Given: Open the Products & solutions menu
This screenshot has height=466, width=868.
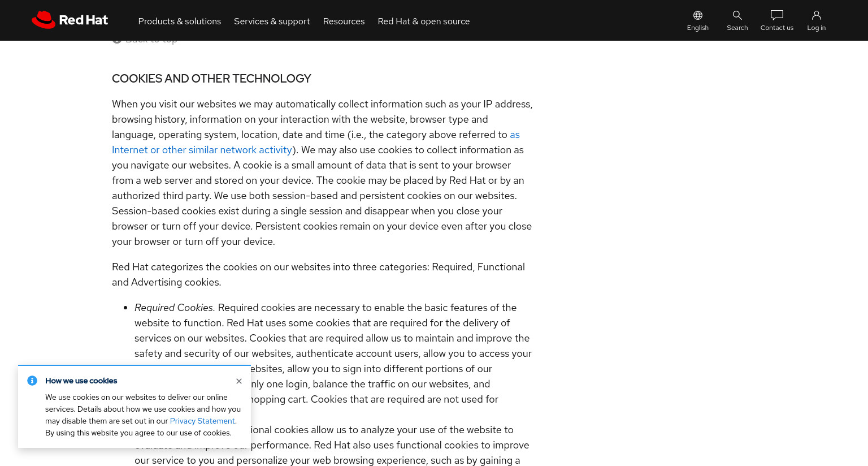Looking at the screenshot, I should coord(180,21).
